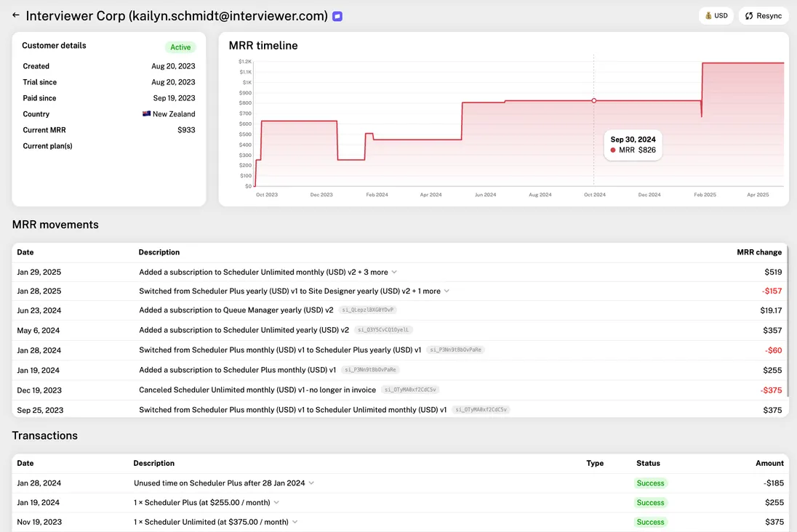The width and height of the screenshot is (797, 532).
Task: Expand the Scheduler Plus $255.00 transaction chevron
Action: (x=276, y=503)
